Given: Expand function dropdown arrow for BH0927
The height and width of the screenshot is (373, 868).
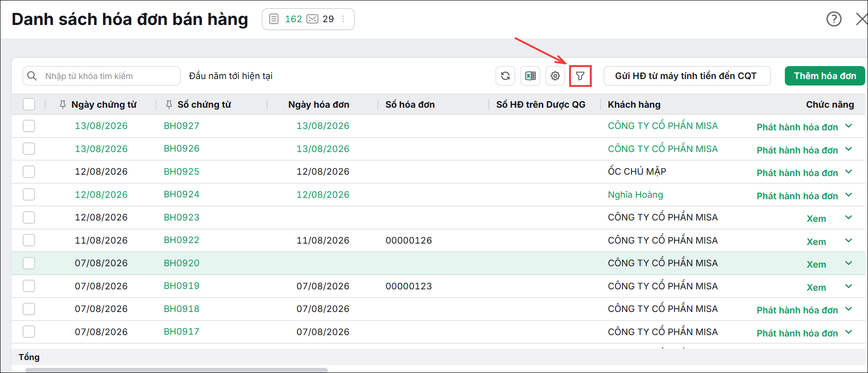Looking at the screenshot, I should pyautogui.click(x=849, y=126).
